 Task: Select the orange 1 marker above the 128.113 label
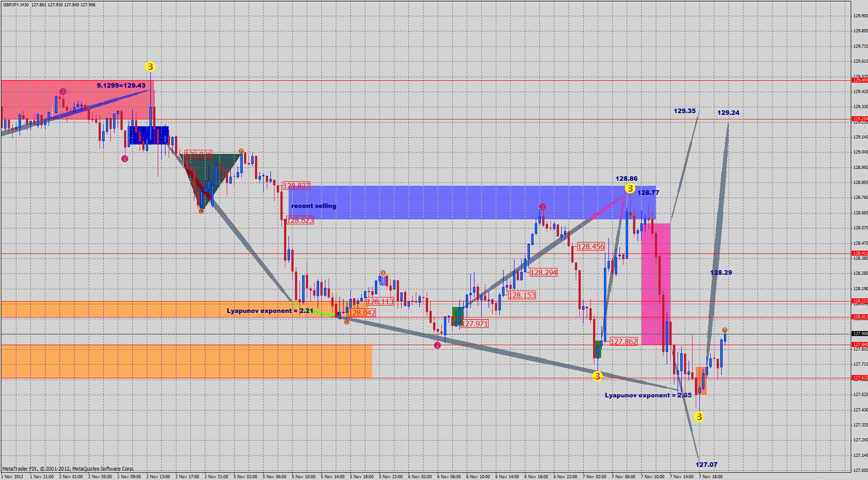pyautogui.click(x=383, y=273)
